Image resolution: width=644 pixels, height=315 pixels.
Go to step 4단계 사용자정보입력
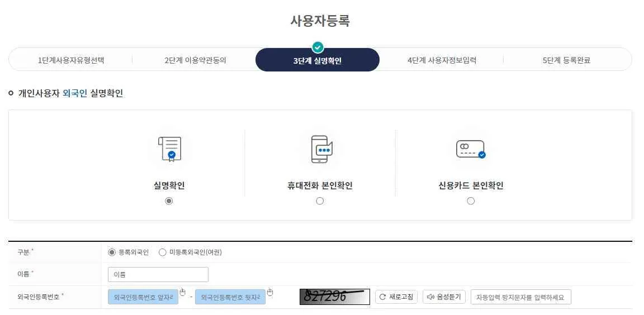[x=442, y=60]
